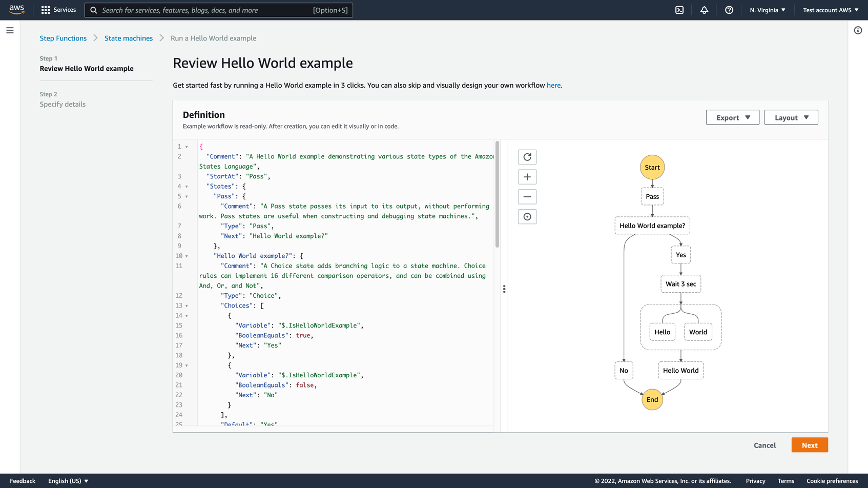Click the Next button
Viewport: 868px width, 488px height.
(809, 445)
